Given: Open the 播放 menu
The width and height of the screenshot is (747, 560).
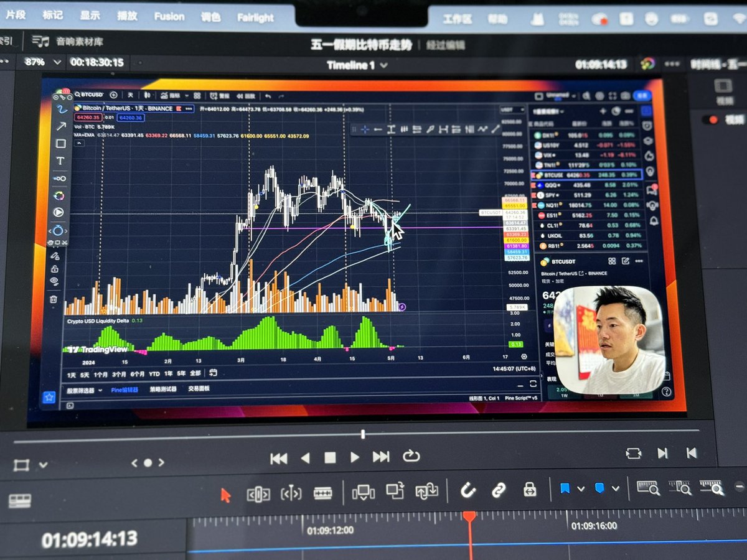Looking at the screenshot, I should pos(127,16).
